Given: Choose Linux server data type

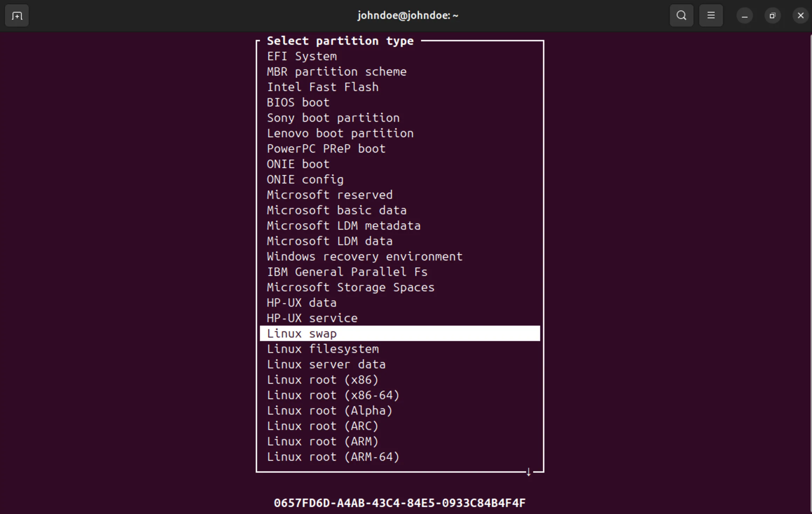Looking at the screenshot, I should click(x=326, y=364).
